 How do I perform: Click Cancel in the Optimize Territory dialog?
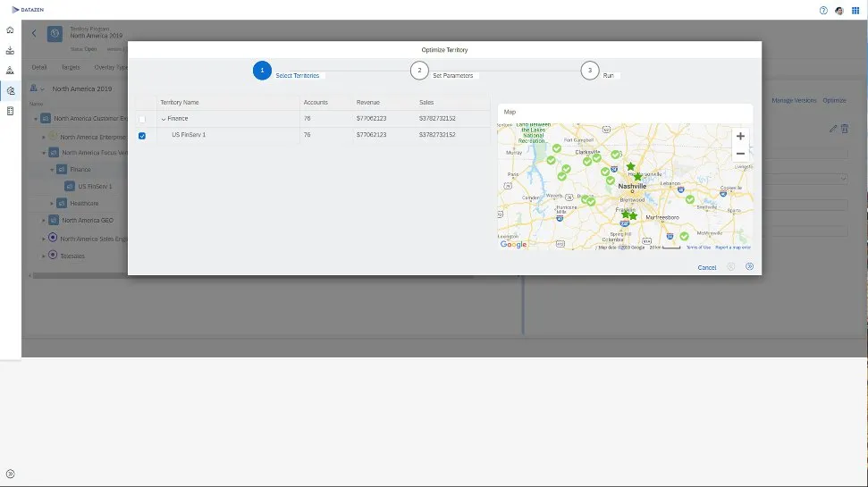pyautogui.click(x=706, y=267)
